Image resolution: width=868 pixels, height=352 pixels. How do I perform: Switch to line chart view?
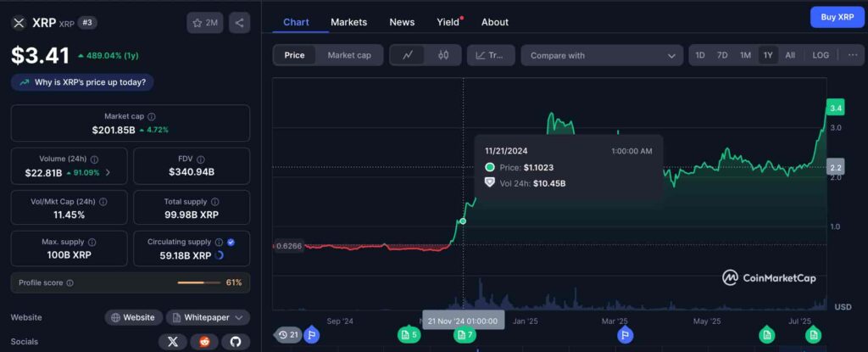click(x=408, y=55)
